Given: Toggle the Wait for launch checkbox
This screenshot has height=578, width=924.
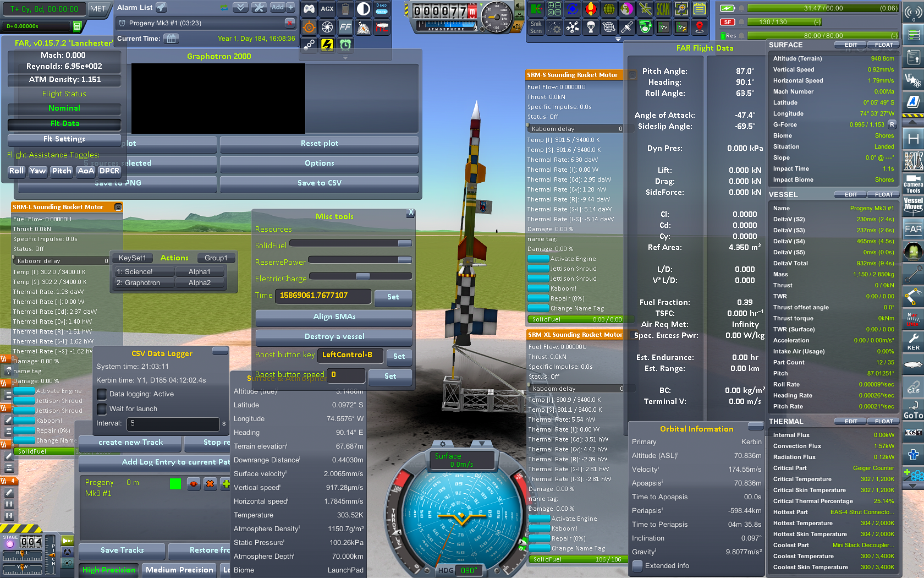Looking at the screenshot, I should click(x=102, y=409).
